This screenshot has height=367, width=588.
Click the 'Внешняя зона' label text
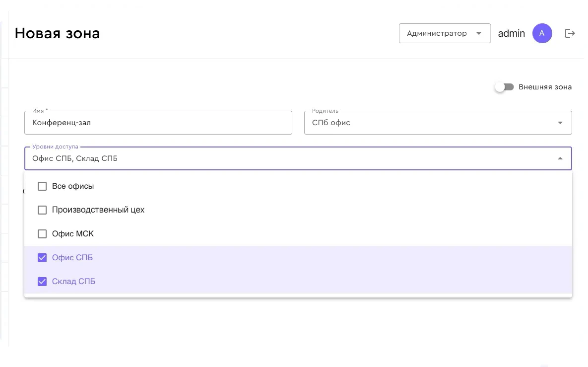[545, 87]
